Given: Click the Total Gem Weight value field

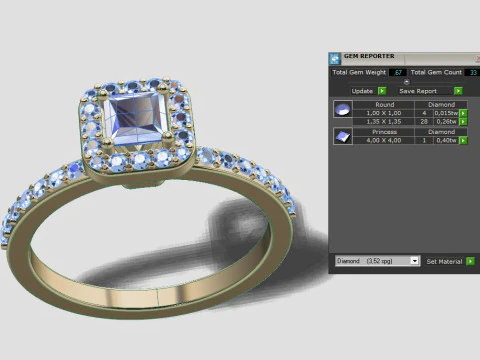Looking at the screenshot, I should (398, 72).
